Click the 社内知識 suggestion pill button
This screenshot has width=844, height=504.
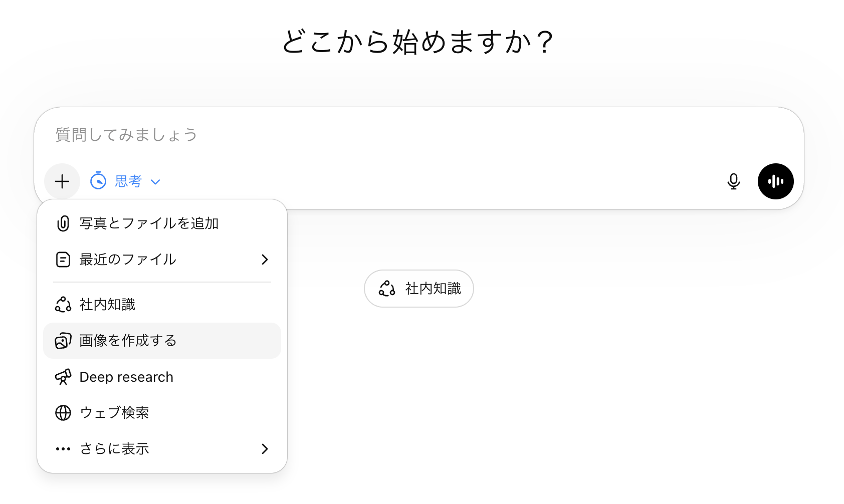coord(419,289)
